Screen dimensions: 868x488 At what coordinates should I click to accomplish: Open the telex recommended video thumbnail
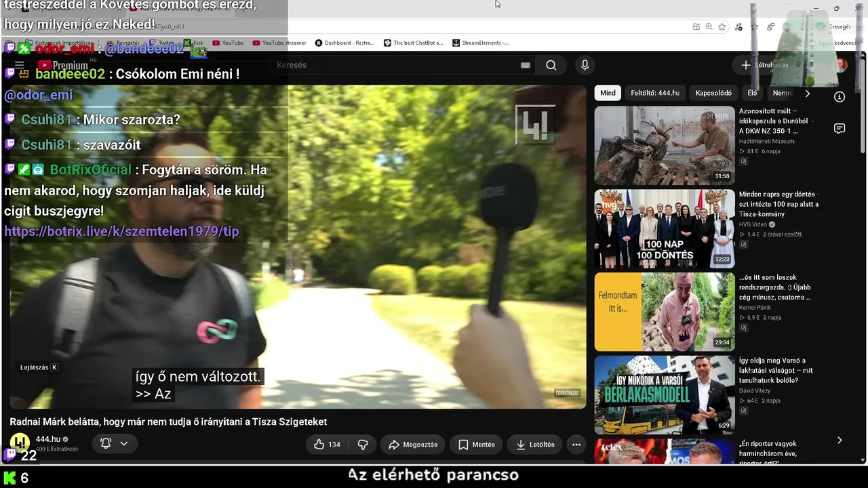tap(665, 451)
